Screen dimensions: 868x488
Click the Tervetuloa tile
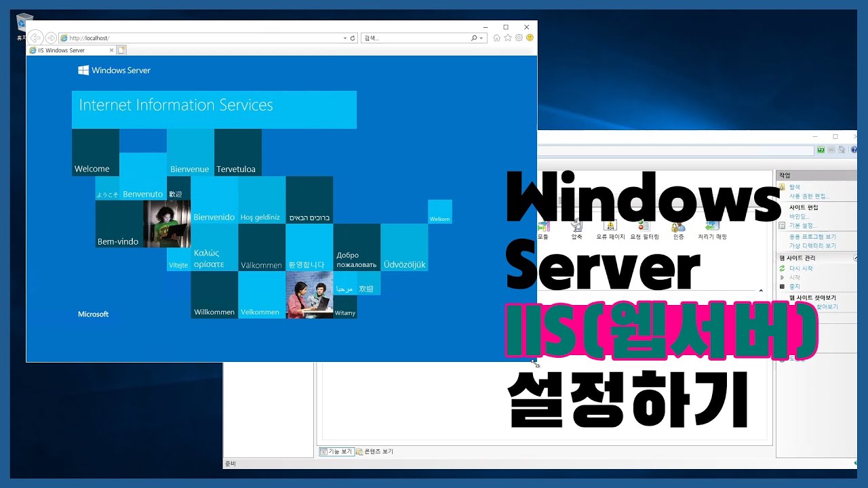[238, 152]
